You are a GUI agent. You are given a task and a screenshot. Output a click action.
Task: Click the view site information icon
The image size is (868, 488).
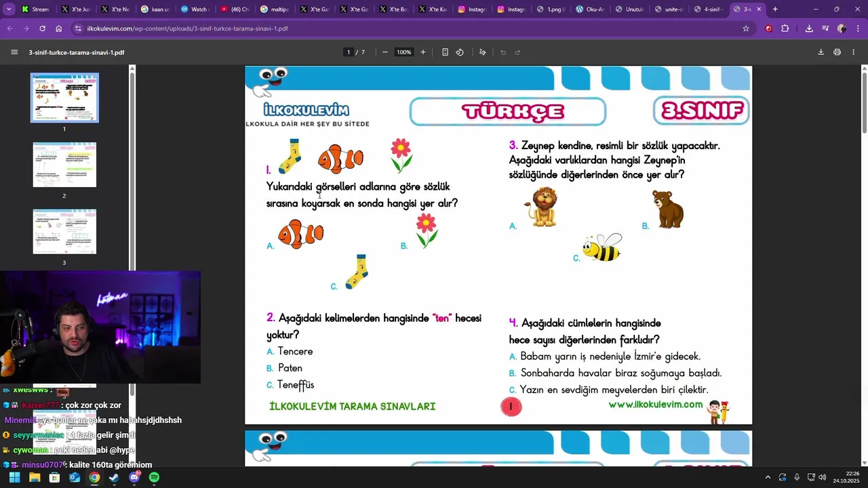click(79, 28)
